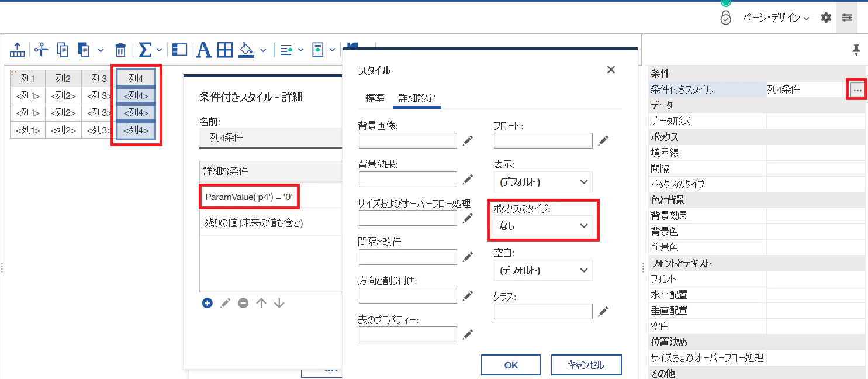
Task: Click the lock icon with checkmark at top
Action: (725, 18)
